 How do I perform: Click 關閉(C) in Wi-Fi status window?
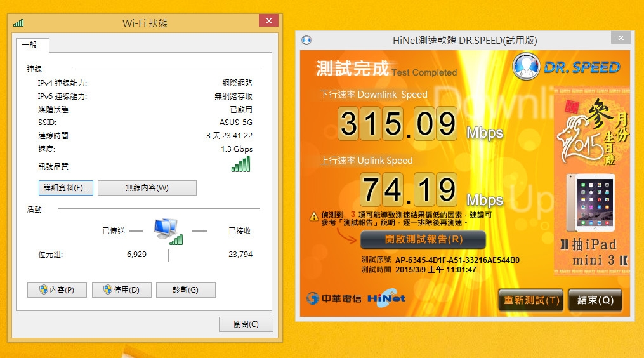246,324
